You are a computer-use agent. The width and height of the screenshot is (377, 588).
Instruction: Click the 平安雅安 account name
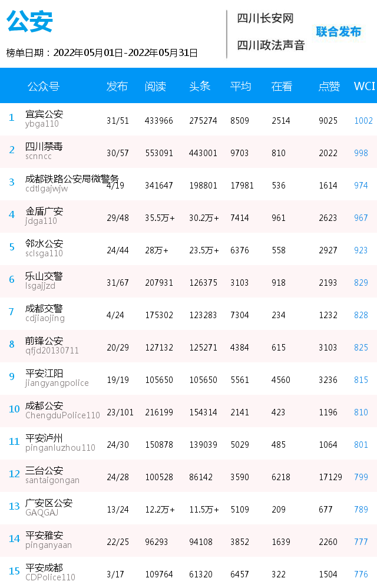[x=44, y=536]
